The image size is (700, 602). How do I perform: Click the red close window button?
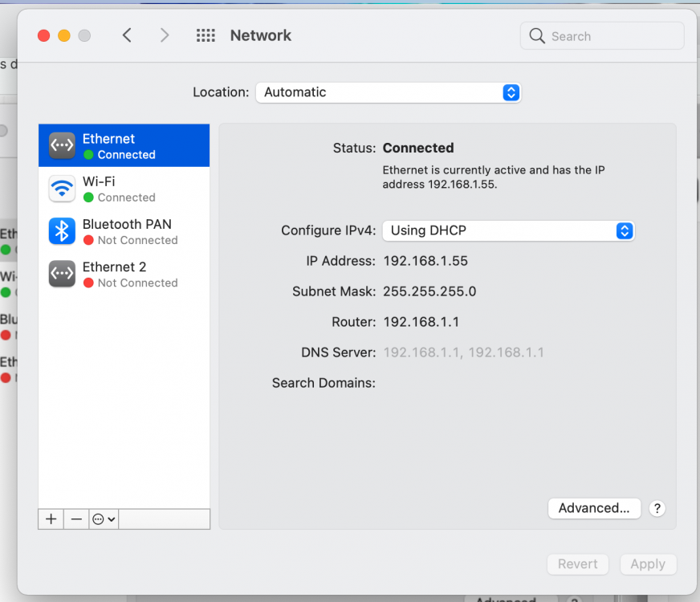(43, 35)
